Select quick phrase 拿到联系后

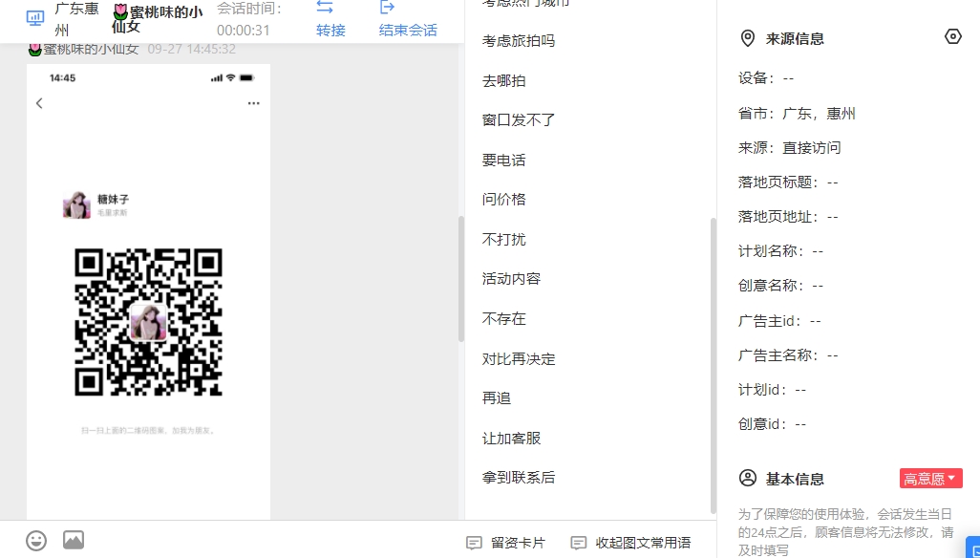(518, 478)
